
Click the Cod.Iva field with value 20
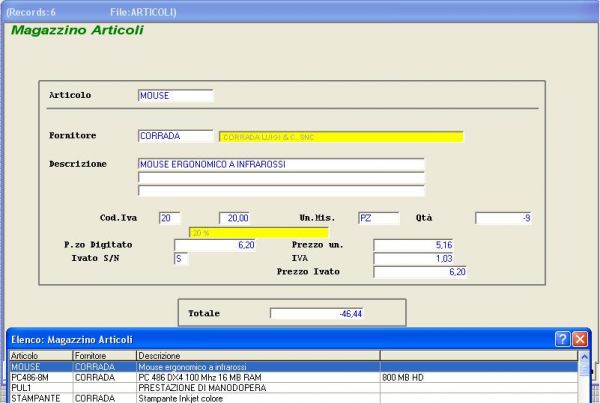[x=170, y=218]
